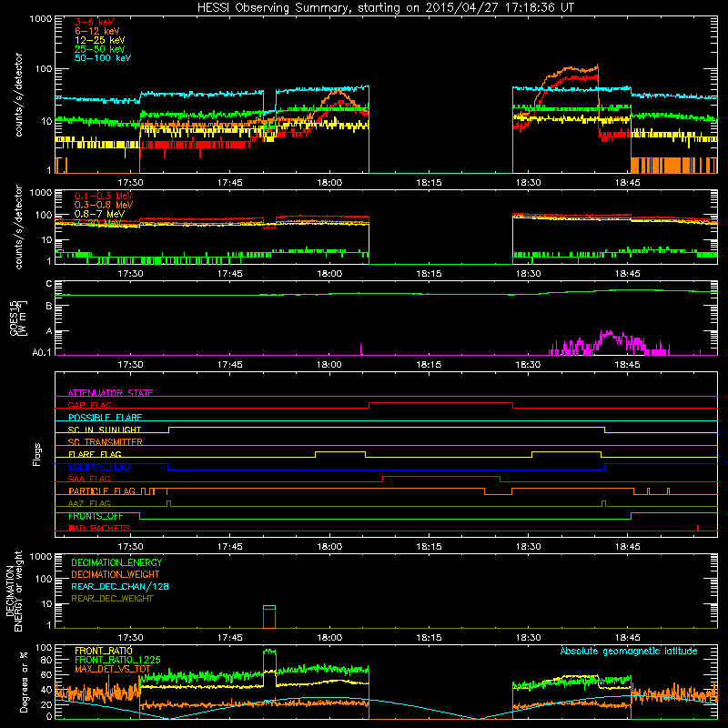
Task: Click the Degrees or % axis title
Action: pyautogui.click(x=24, y=682)
